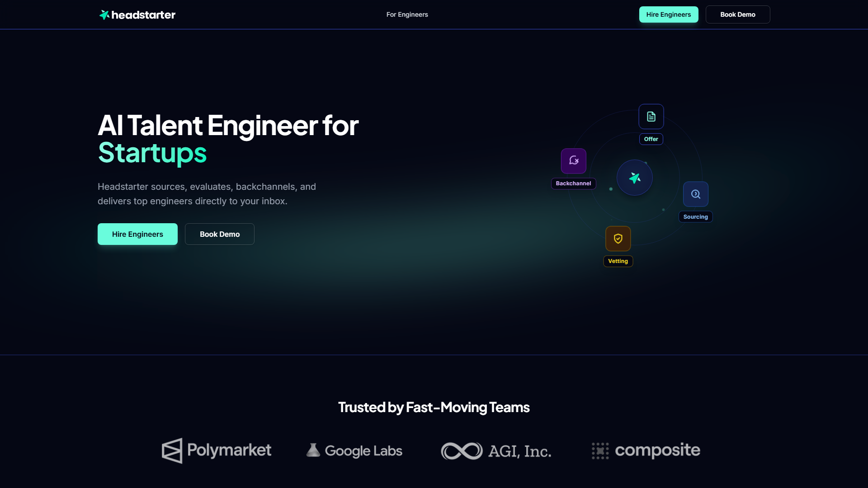Select the Backchannel label badge
Image resolution: width=868 pixels, height=488 pixels.
point(573,183)
